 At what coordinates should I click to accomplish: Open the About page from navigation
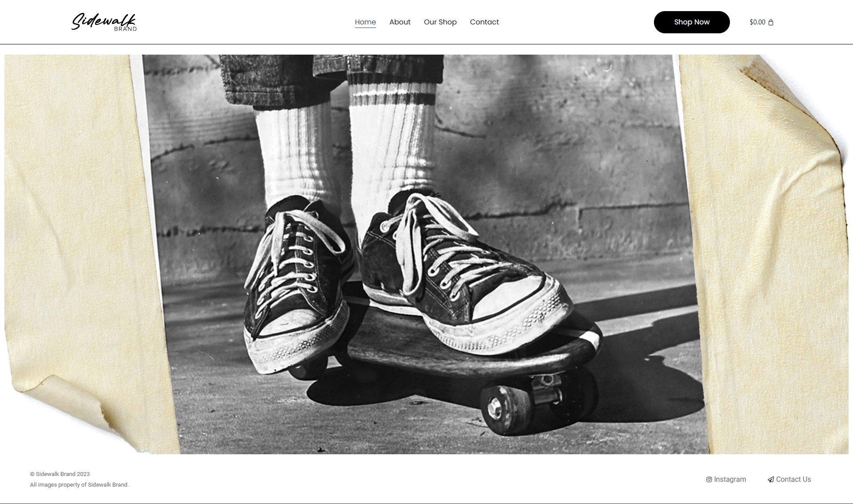(400, 22)
